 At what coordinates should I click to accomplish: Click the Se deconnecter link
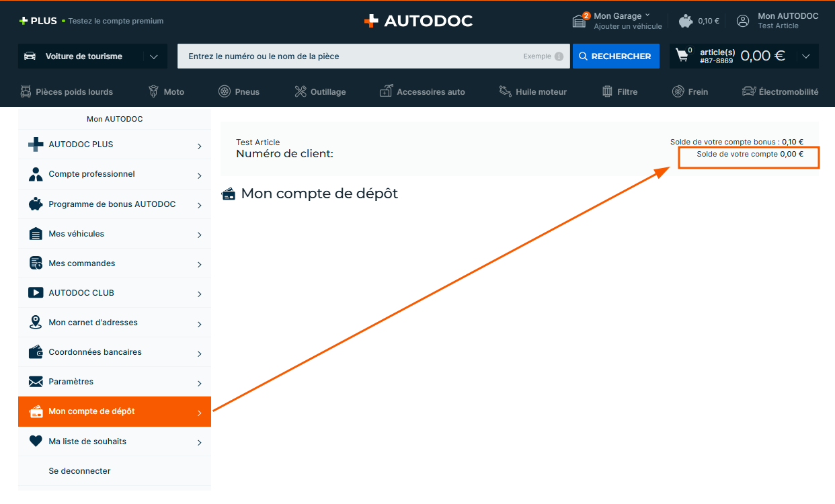pos(79,471)
